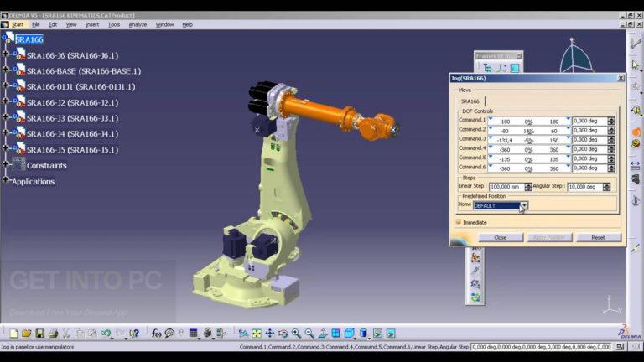The height and width of the screenshot is (362, 644).
Task: Open the Design Table icon
Action: (194, 334)
